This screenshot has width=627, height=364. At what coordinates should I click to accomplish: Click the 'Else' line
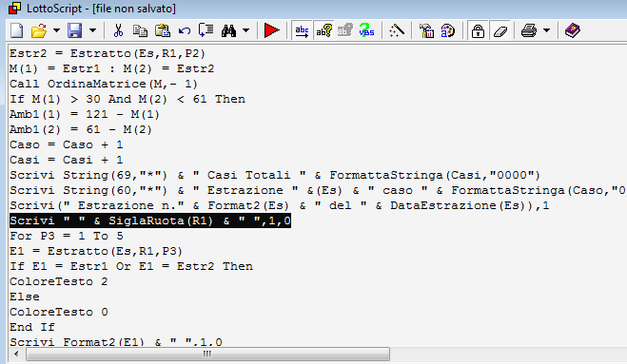tap(25, 297)
